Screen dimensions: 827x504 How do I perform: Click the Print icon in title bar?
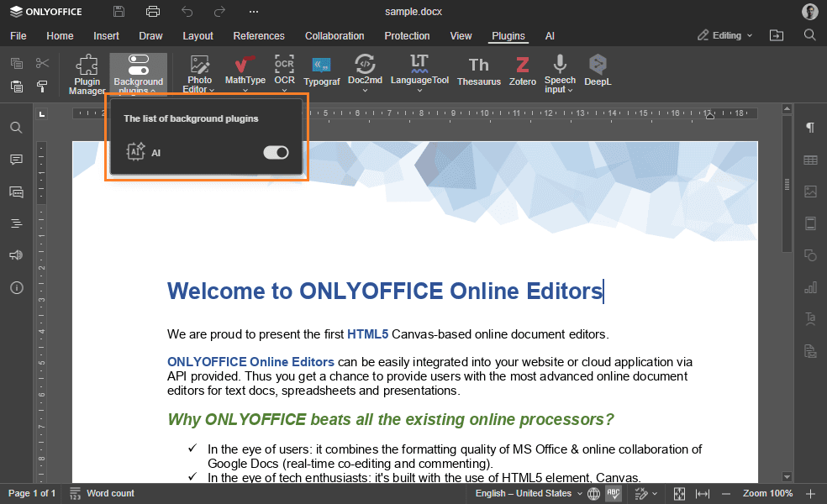click(153, 12)
